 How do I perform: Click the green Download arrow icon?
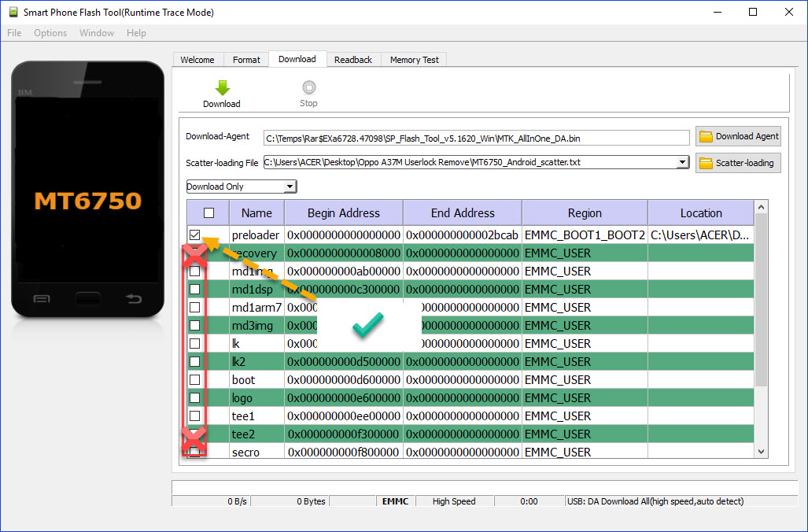click(x=222, y=87)
